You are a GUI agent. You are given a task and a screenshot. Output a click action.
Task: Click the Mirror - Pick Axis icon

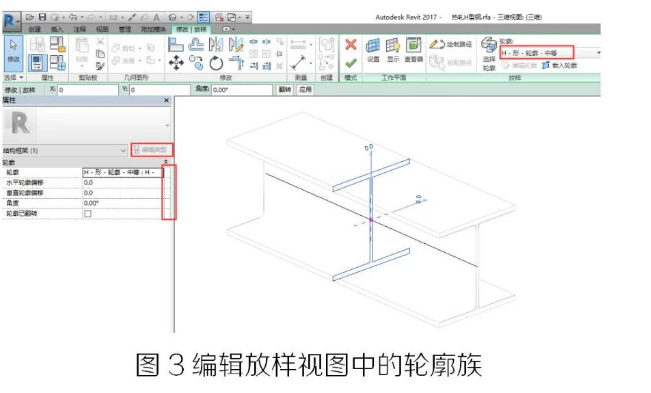[x=216, y=44]
